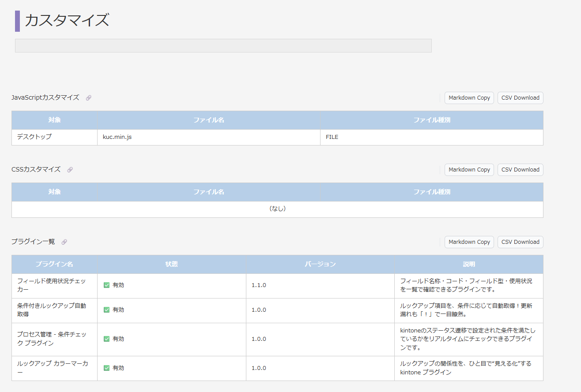This screenshot has width=581, height=392.
Task: Click the 状態 column header
Action: point(172,264)
